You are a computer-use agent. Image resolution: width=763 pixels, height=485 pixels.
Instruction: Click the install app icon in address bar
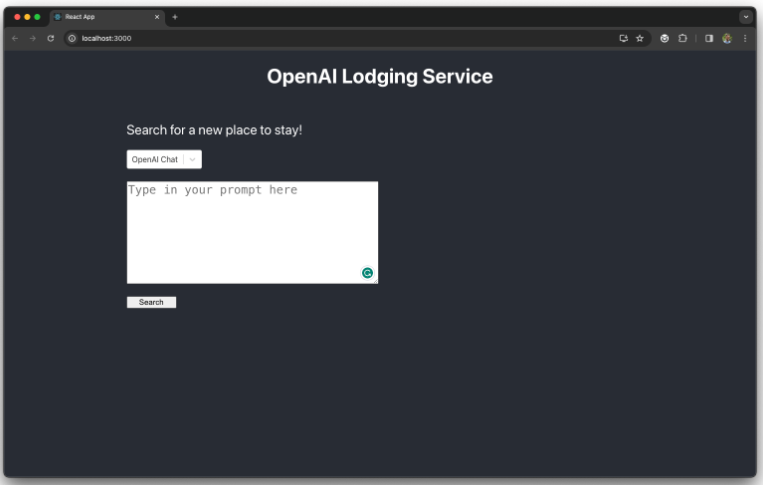pyautogui.click(x=623, y=38)
